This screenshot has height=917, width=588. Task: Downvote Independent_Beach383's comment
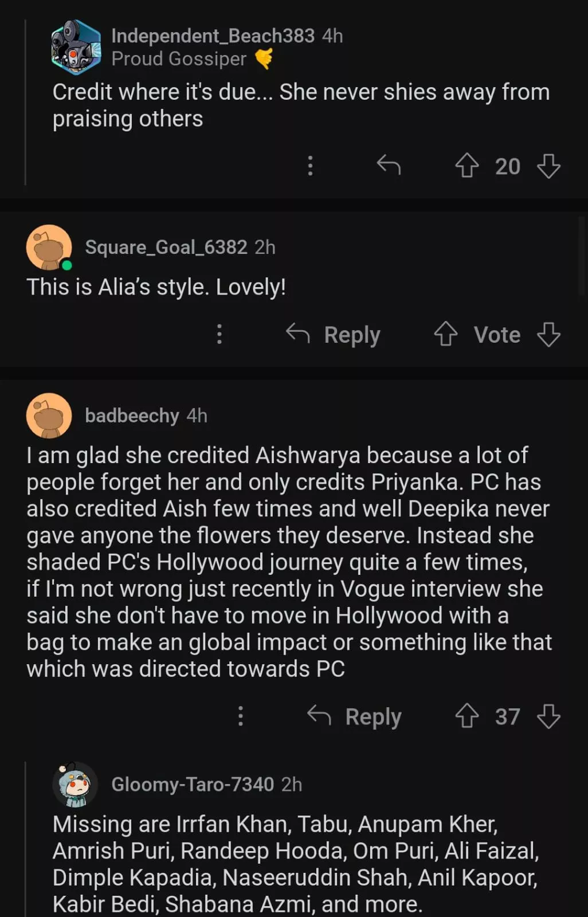548,166
